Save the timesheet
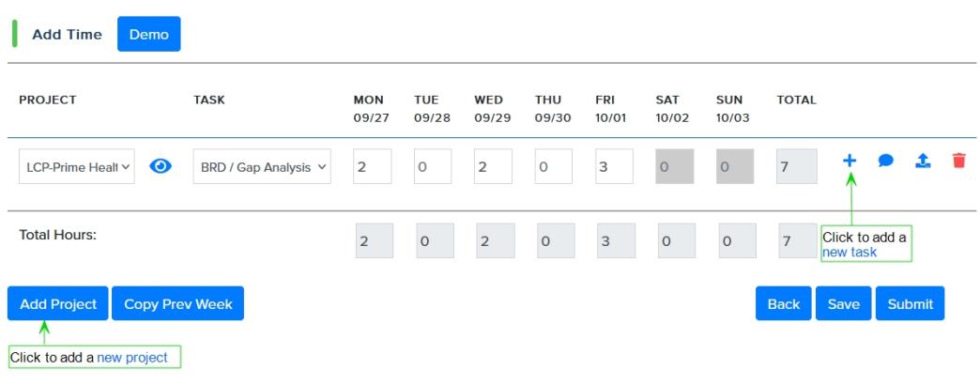The width and height of the screenshot is (980, 385). tap(843, 303)
